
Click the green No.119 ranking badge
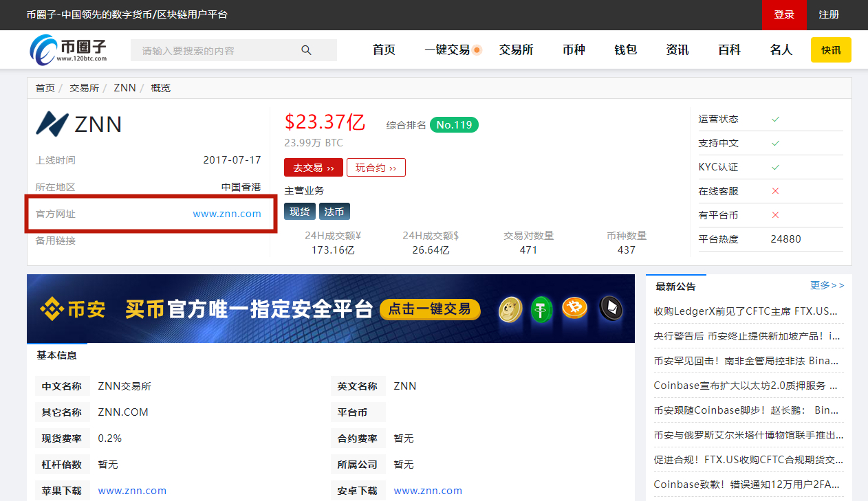click(454, 125)
